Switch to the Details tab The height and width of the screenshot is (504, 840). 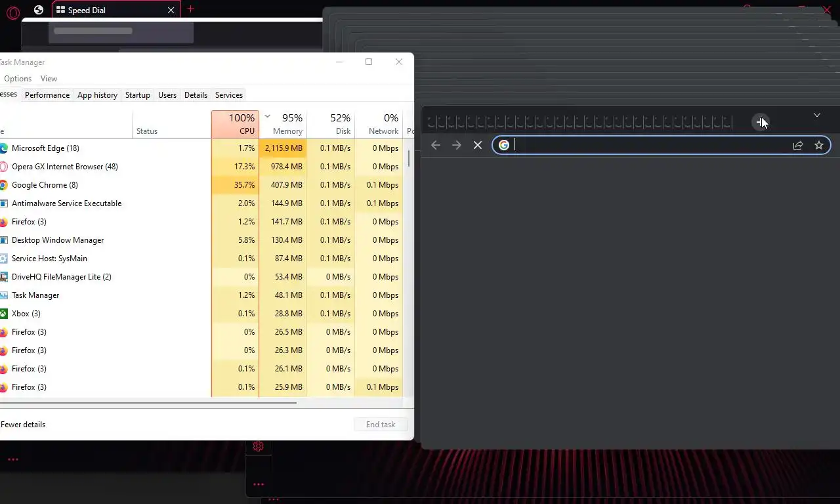[x=196, y=95]
